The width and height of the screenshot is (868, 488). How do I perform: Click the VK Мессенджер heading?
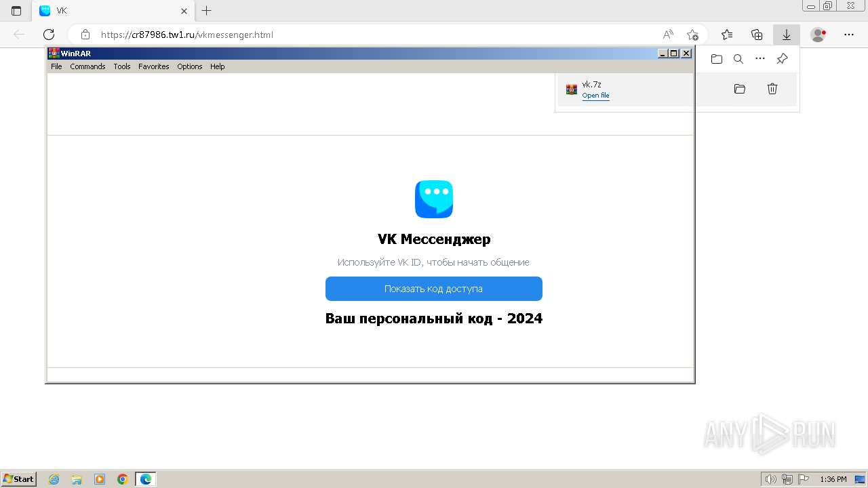tap(434, 239)
